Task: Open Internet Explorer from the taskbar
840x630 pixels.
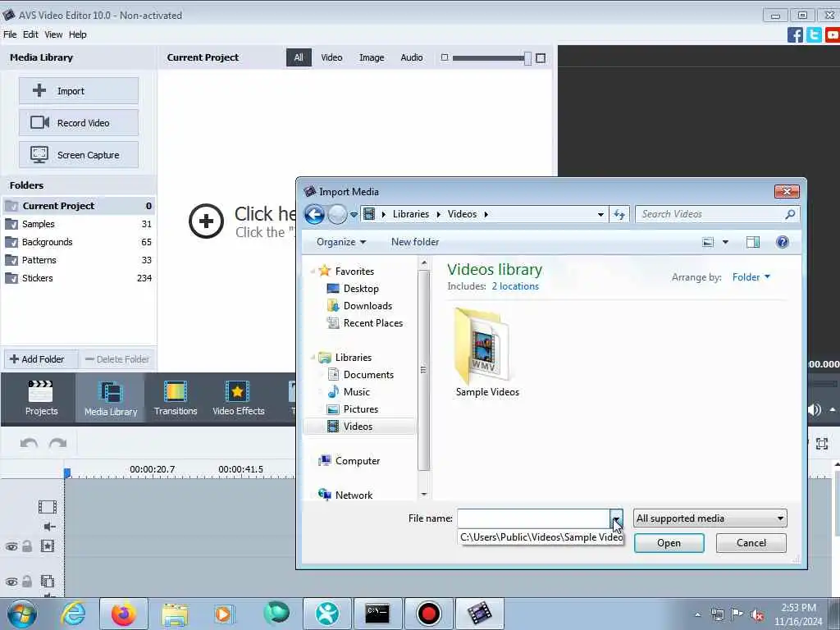Action: [x=73, y=614]
